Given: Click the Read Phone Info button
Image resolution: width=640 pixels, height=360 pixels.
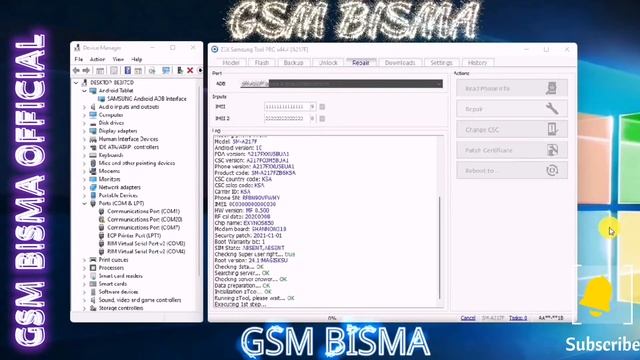Looking at the screenshot, I should tap(512, 89).
